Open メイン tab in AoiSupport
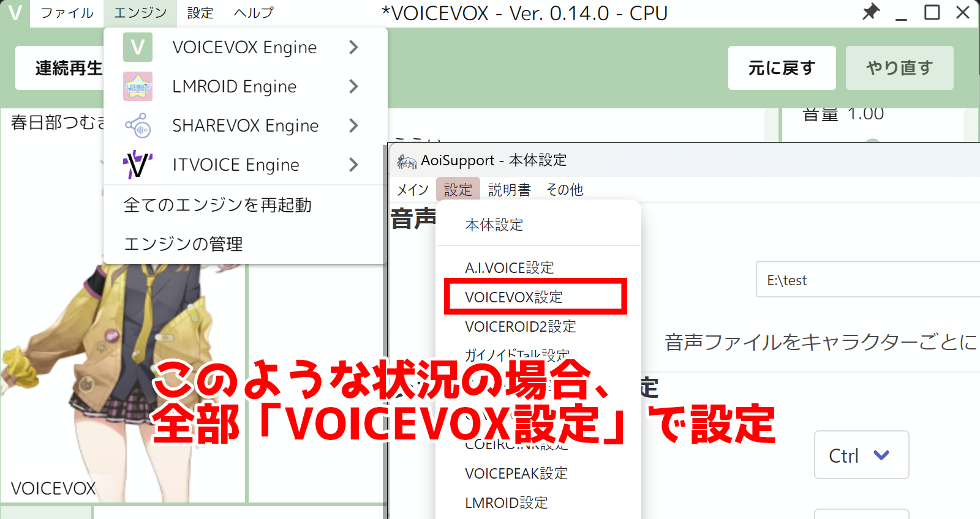This screenshot has width=980, height=519. pyautogui.click(x=412, y=190)
